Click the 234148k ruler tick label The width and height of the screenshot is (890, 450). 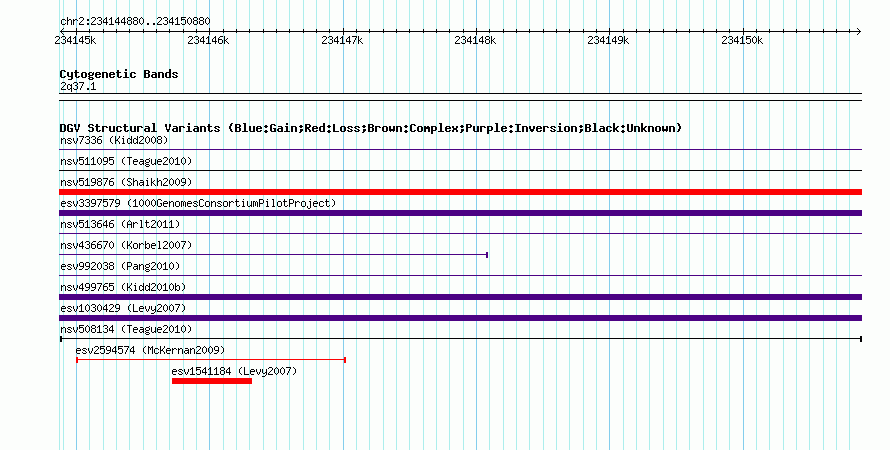point(475,40)
